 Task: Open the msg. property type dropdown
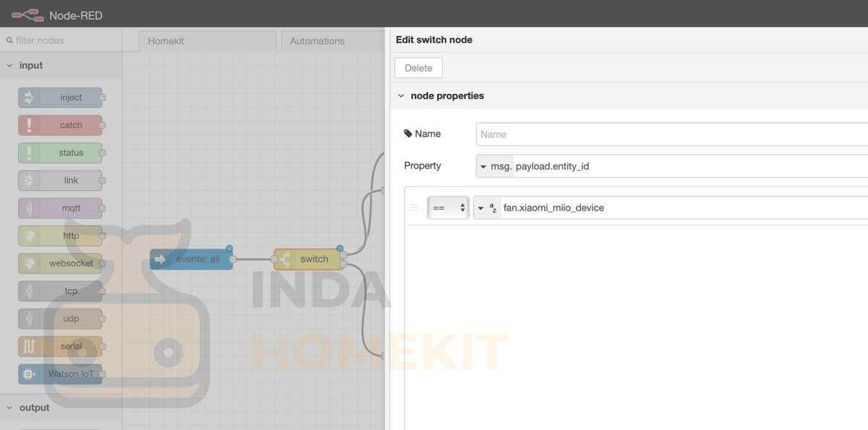click(x=494, y=166)
